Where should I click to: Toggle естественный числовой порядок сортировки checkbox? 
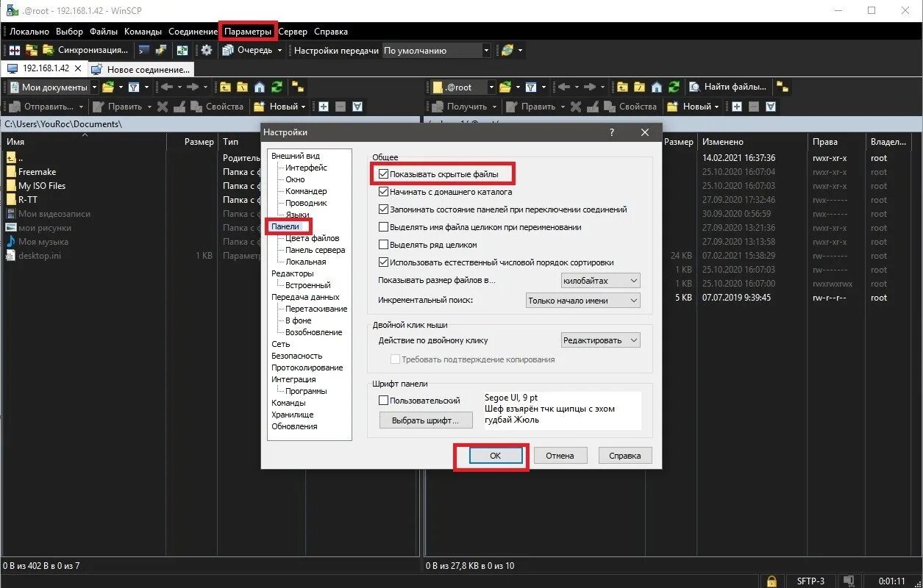coord(383,262)
